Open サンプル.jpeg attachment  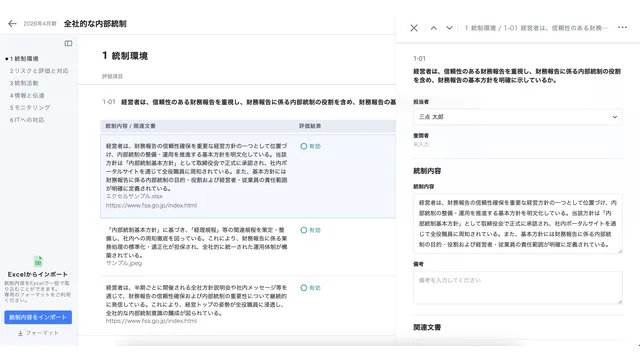tap(124, 263)
